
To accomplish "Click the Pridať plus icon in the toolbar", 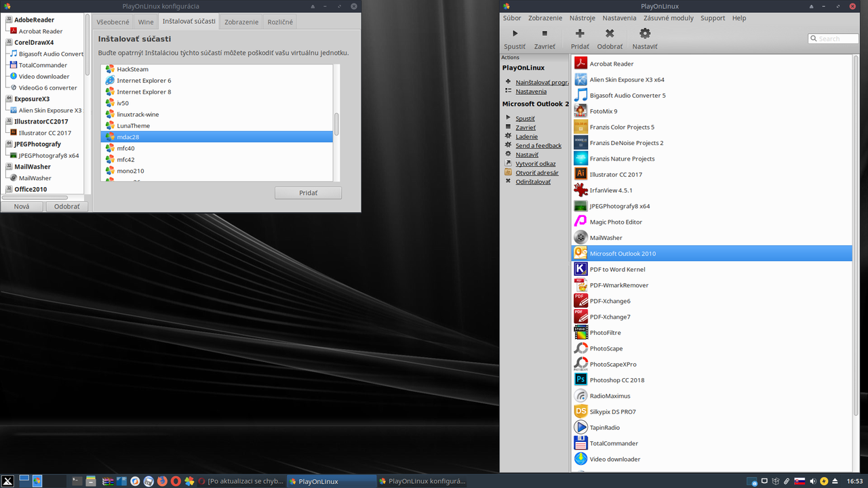I will (x=579, y=33).
